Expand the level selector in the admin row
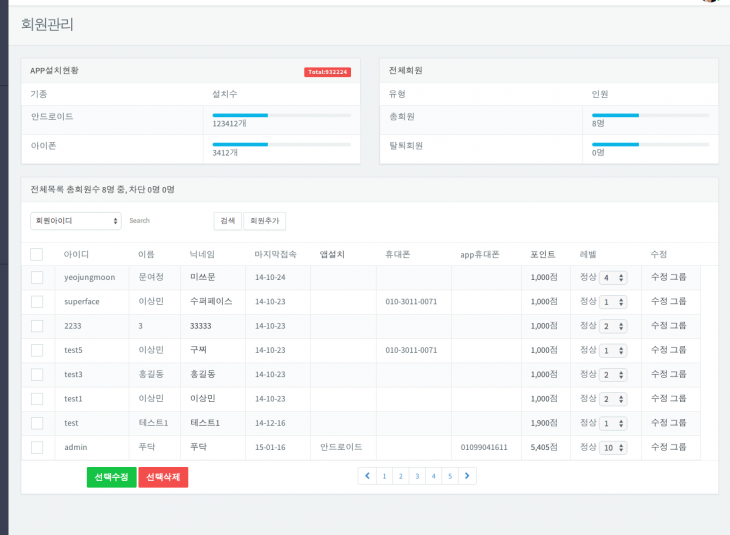This screenshot has width=730, height=535. coord(613,448)
